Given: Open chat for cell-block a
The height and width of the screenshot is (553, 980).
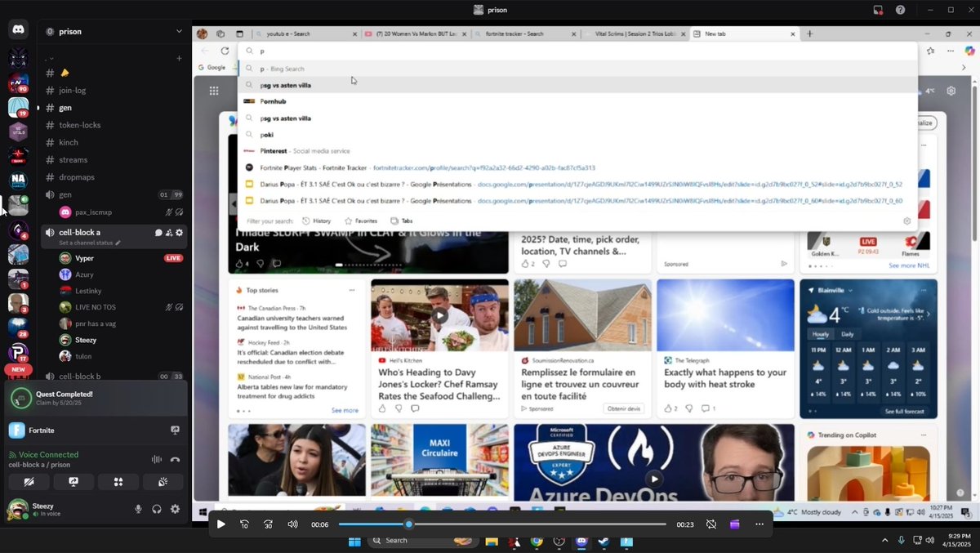Looking at the screenshot, I should (x=158, y=233).
